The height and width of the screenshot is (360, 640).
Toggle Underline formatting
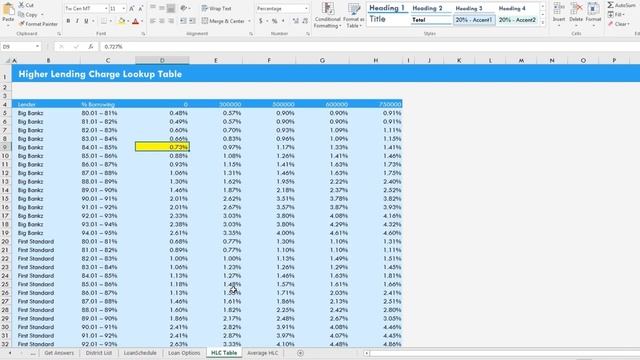tap(86, 21)
